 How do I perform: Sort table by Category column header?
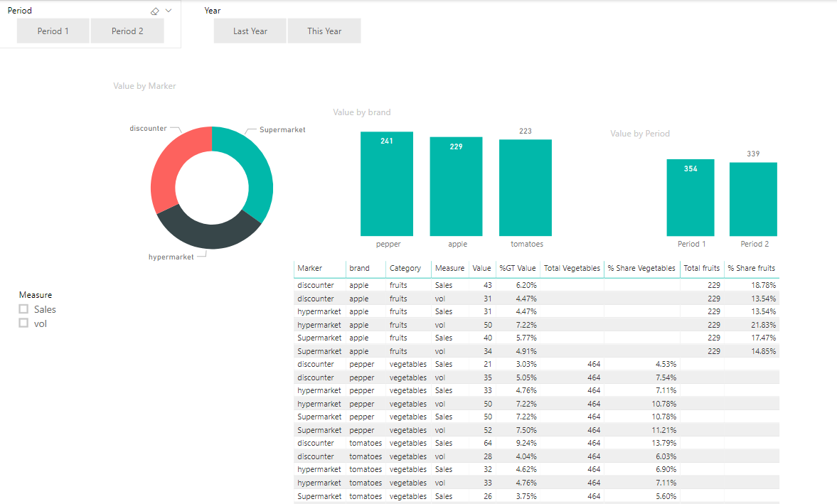405,268
